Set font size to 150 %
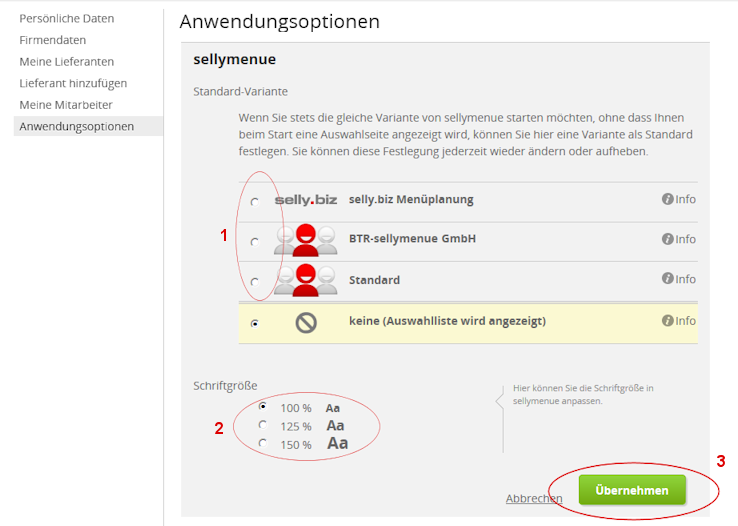This screenshot has width=738, height=526. pyautogui.click(x=263, y=443)
